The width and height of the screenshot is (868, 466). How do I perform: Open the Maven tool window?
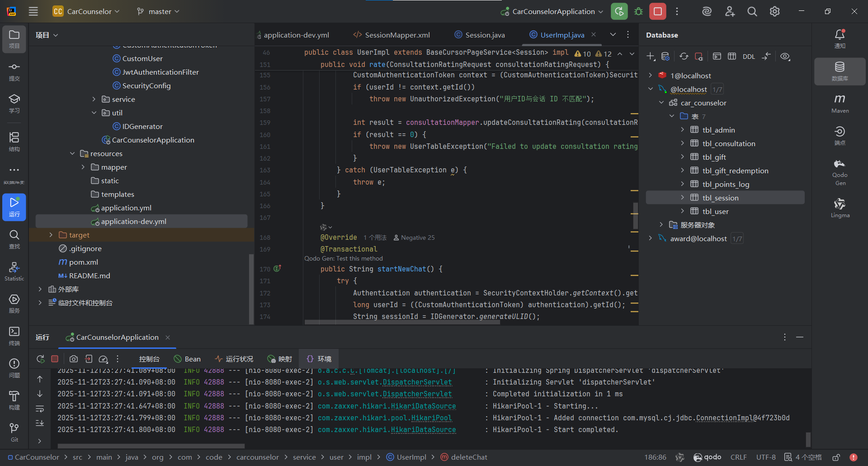point(840,104)
